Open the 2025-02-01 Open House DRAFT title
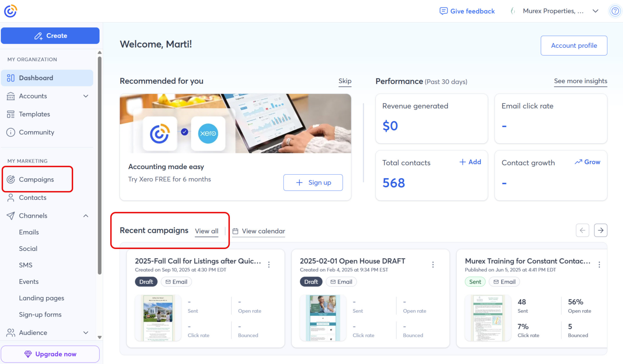Viewport: 623px width, 364px height. tap(353, 261)
